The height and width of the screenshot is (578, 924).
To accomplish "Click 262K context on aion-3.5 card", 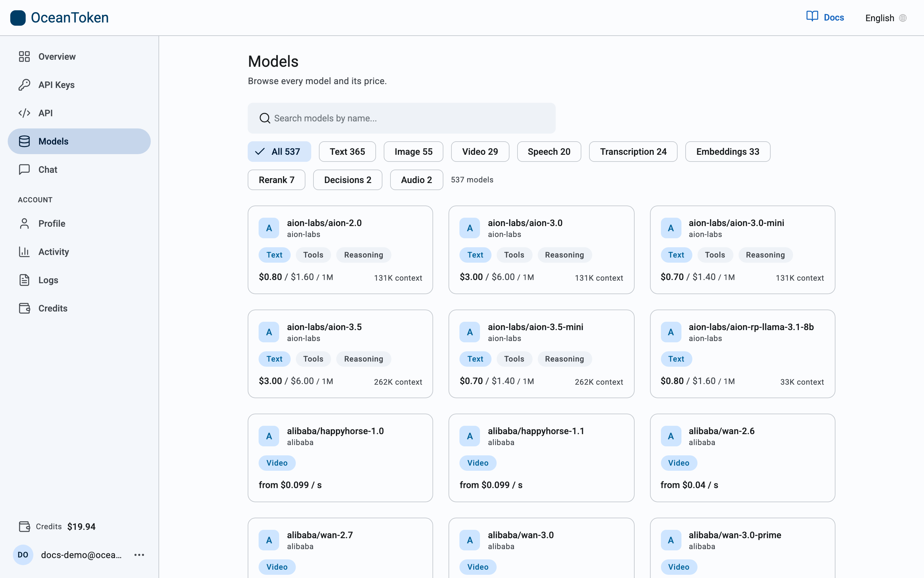I will click(x=398, y=382).
